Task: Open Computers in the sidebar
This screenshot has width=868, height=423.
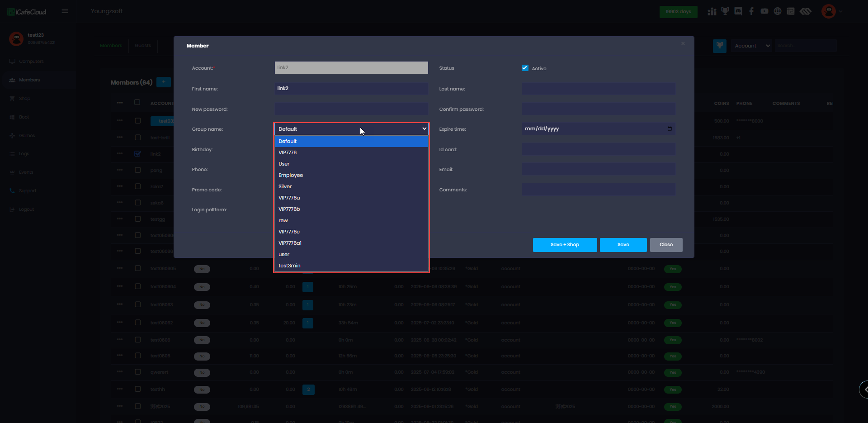Action: 31,62
